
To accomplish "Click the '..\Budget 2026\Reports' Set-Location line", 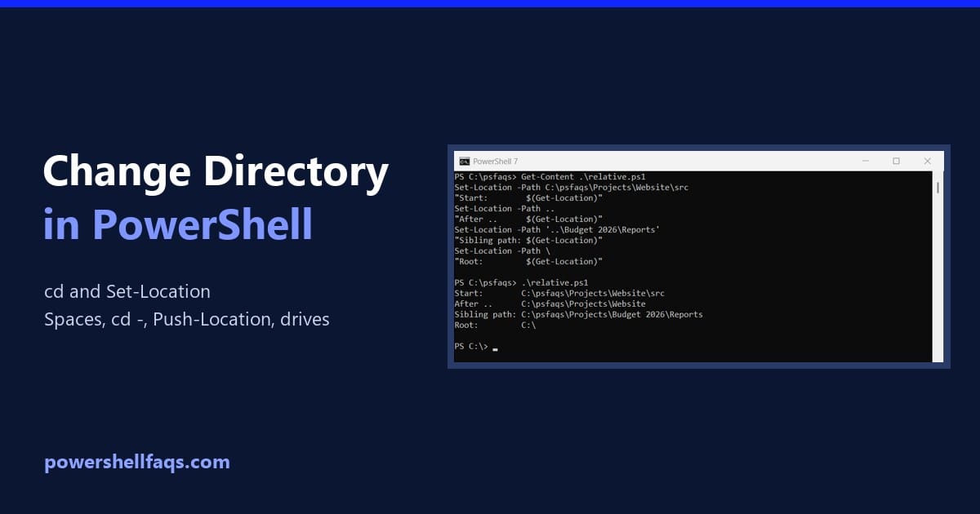I will coord(557,230).
